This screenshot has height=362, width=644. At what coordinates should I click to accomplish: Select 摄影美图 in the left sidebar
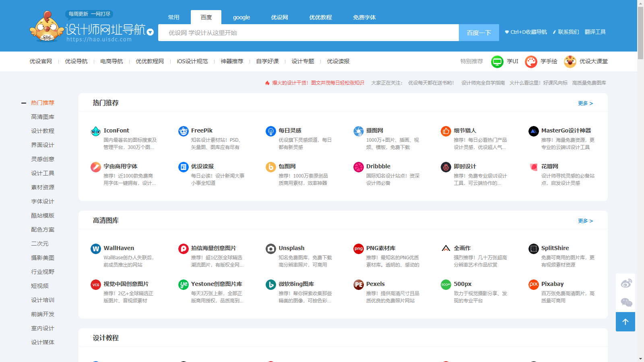point(43,258)
